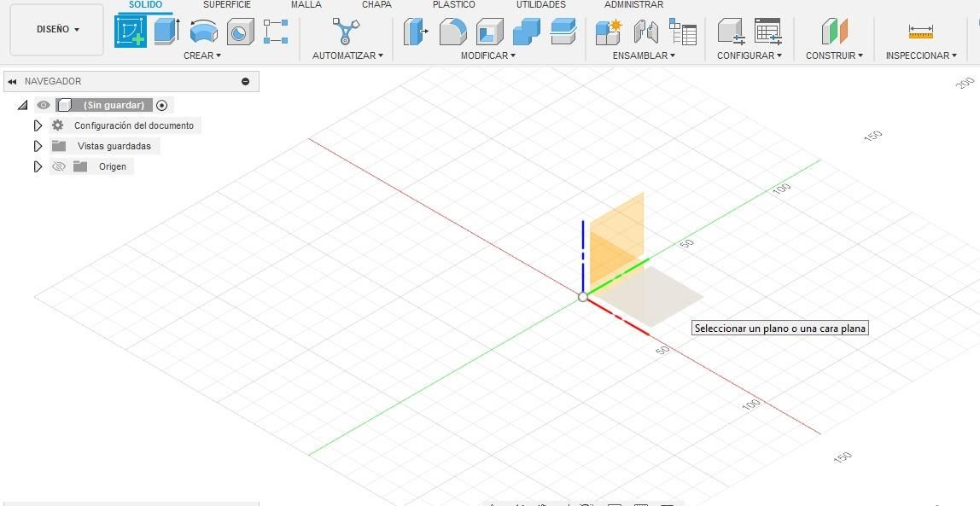The width and height of the screenshot is (980, 506).
Task: Click the gear icon beside Configuración del documento
Action: click(x=57, y=125)
